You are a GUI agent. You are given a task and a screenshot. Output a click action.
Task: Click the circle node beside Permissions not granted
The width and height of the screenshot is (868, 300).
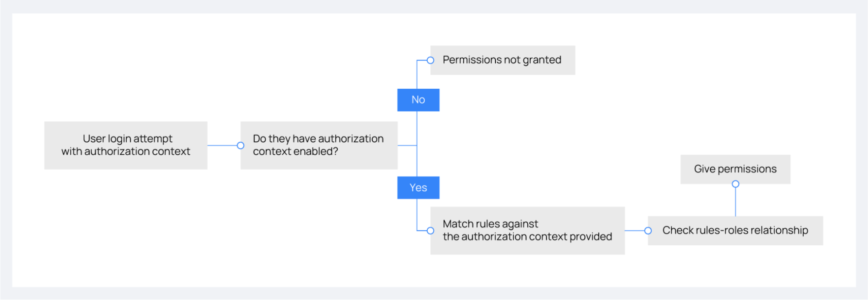point(430,60)
